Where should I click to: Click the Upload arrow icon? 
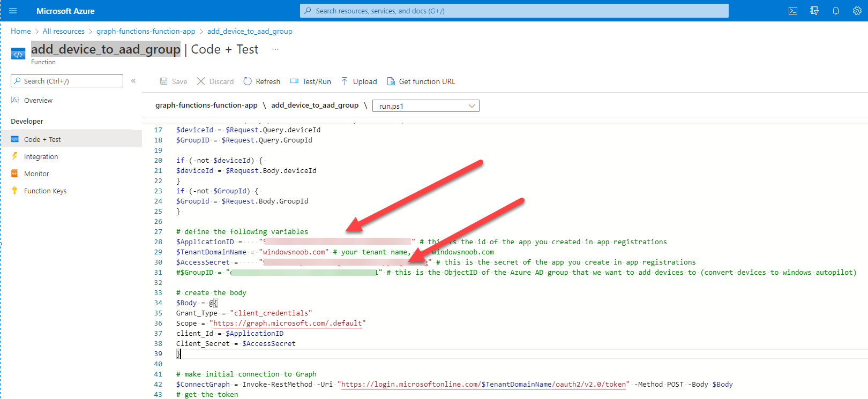345,81
